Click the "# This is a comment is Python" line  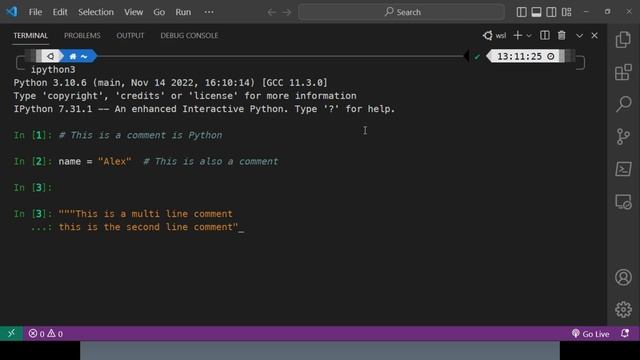pos(140,135)
